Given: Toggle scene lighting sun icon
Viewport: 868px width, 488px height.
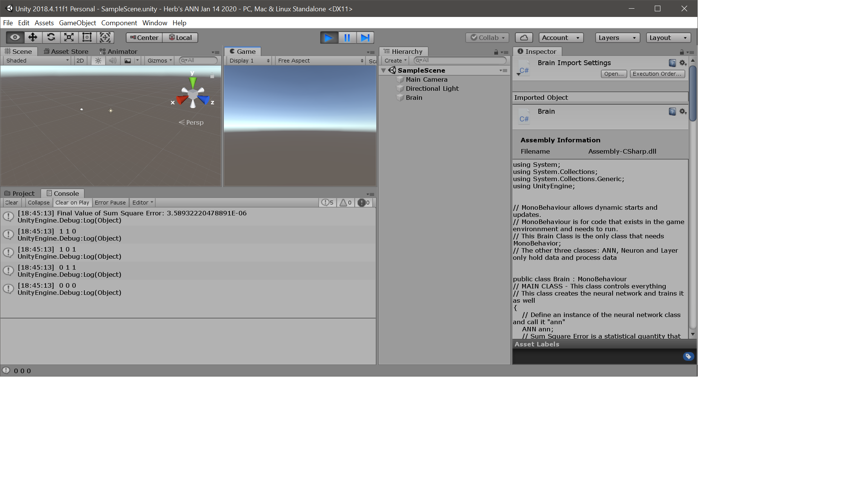Looking at the screenshot, I should (x=98, y=61).
